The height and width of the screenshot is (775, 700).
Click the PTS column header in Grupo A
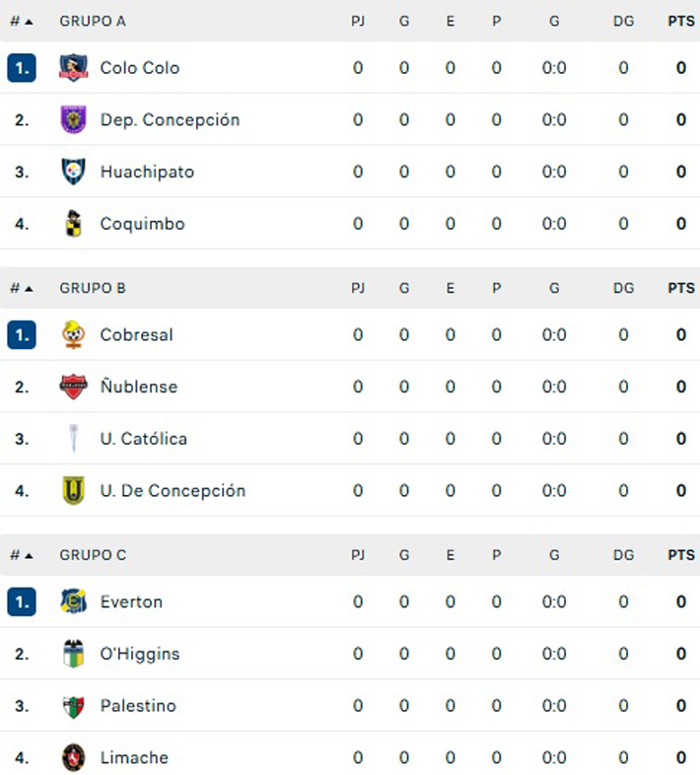tap(680, 21)
